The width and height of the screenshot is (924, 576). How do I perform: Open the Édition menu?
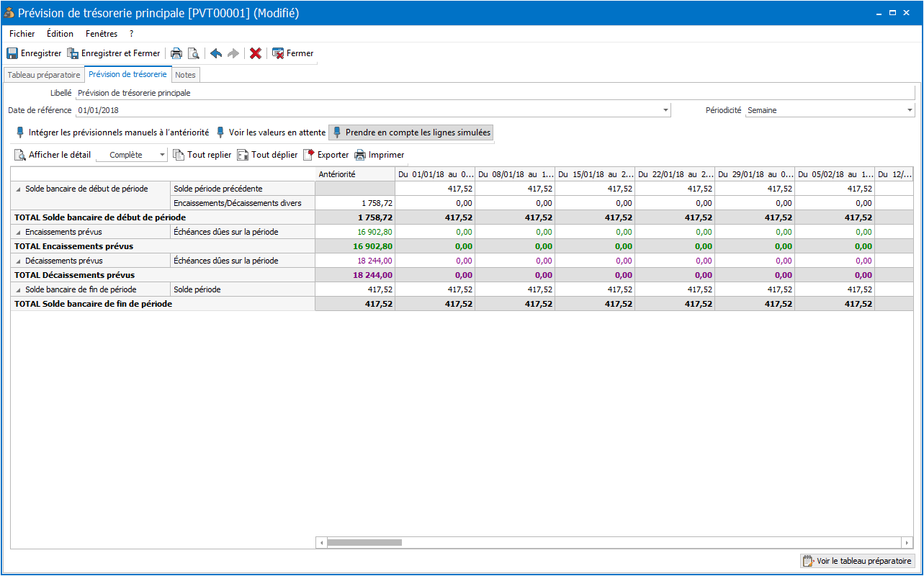pos(60,34)
